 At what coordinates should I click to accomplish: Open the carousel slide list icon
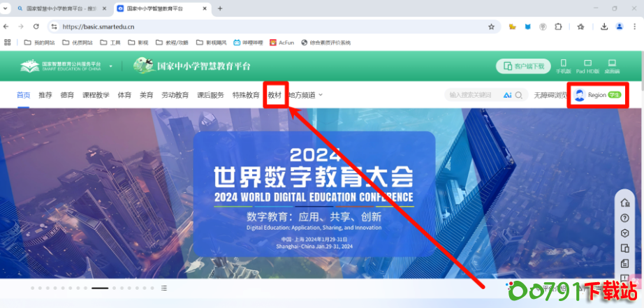(164, 288)
